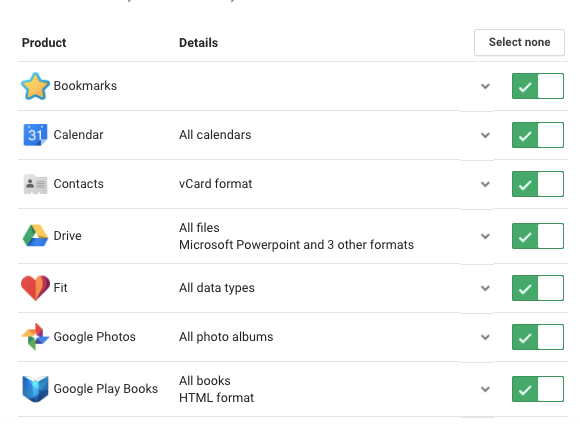Click the Bookmarks star icon
The width and height of the screenshot is (580, 428).
click(35, 86)
